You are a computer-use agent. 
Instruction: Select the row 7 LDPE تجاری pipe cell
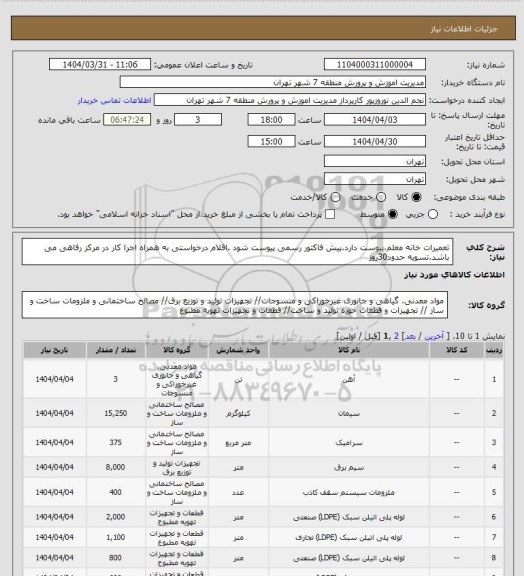[x=349, y=537]
